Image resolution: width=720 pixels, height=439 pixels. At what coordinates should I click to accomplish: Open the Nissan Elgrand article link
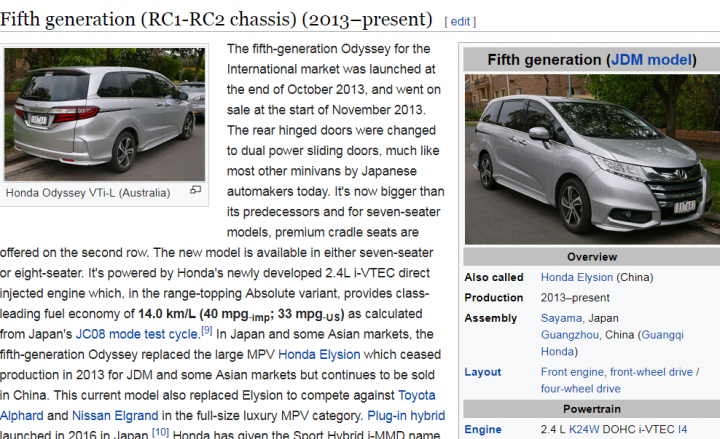(115, 416)
